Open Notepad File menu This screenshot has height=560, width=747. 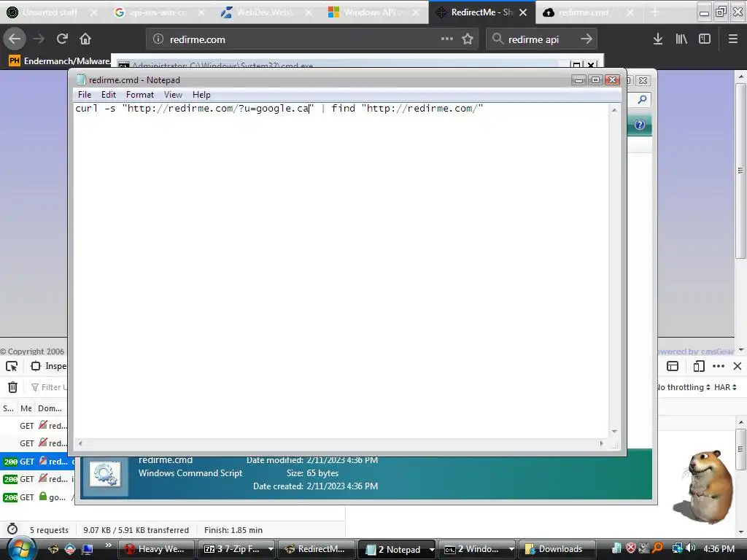85,95
